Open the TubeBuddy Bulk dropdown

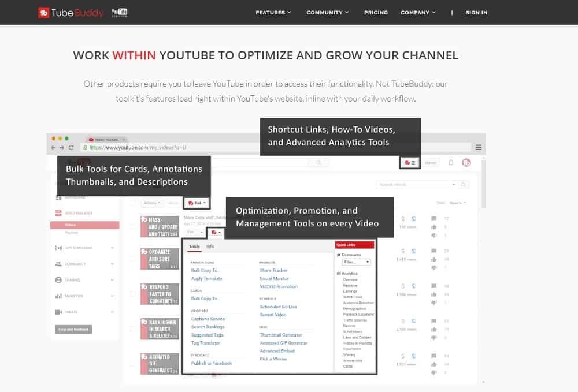[x=197, y=203]
